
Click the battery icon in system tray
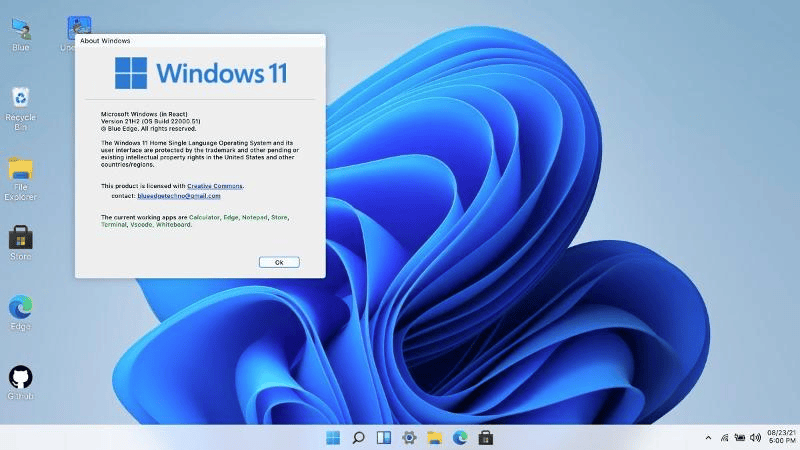coord(739,438)
